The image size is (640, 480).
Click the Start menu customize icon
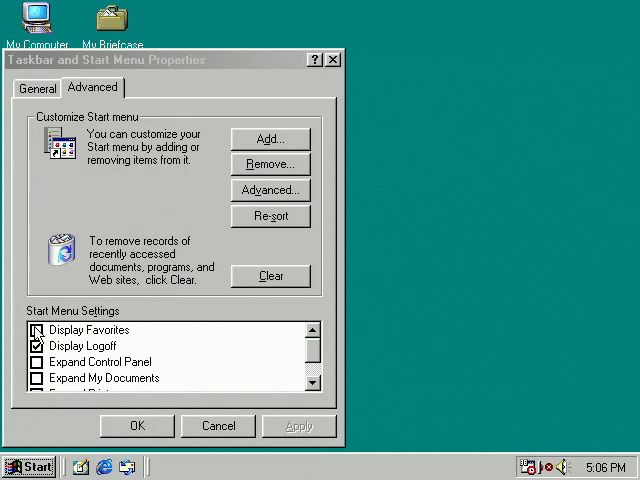pos(60,143)
